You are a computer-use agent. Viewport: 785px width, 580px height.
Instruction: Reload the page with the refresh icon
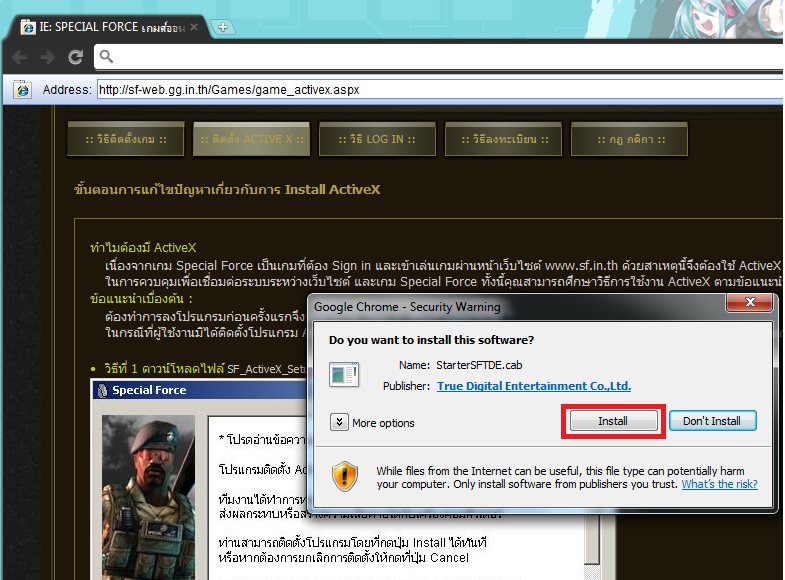tap(76, 57)
